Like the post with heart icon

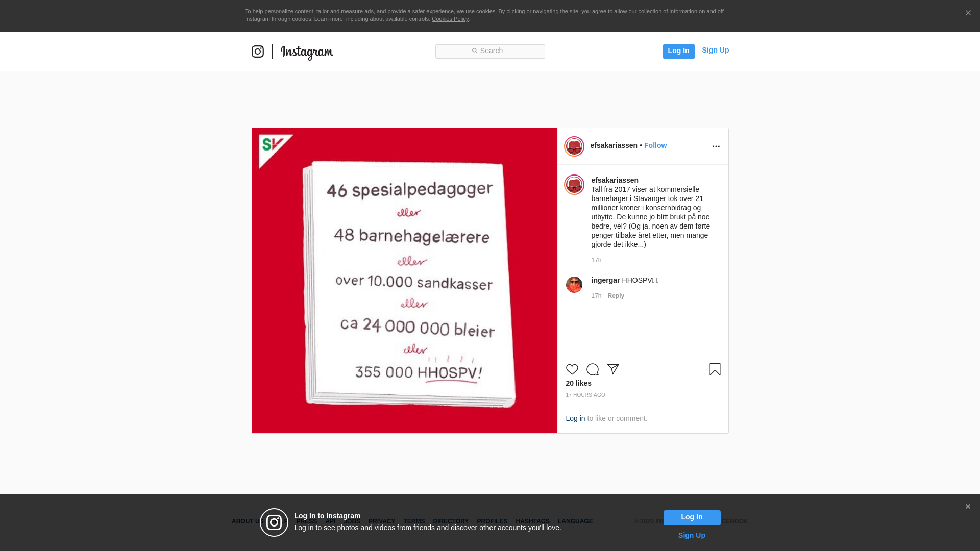(x=572, y=369)
